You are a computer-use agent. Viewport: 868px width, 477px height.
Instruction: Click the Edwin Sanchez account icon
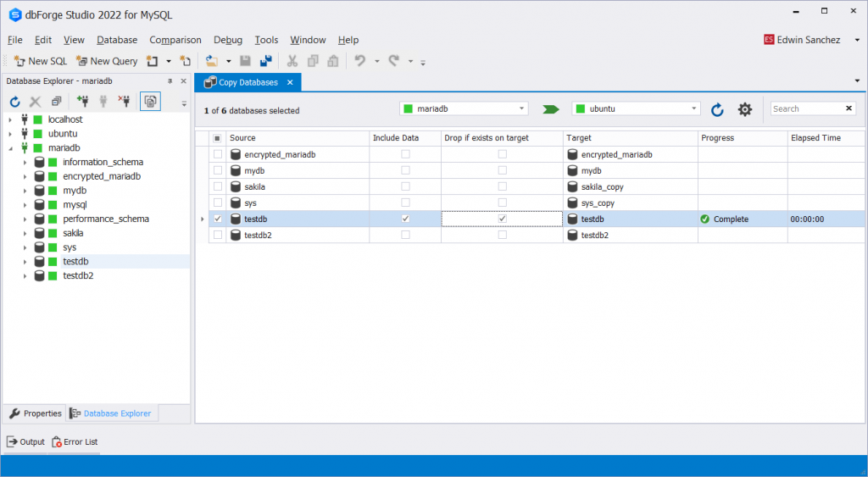(769, 40)
